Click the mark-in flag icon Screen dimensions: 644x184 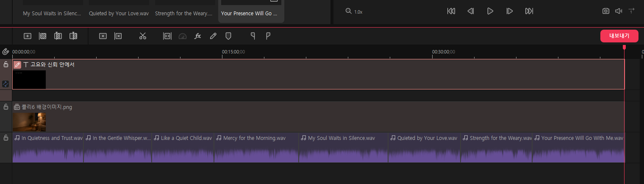coord(253,36)
